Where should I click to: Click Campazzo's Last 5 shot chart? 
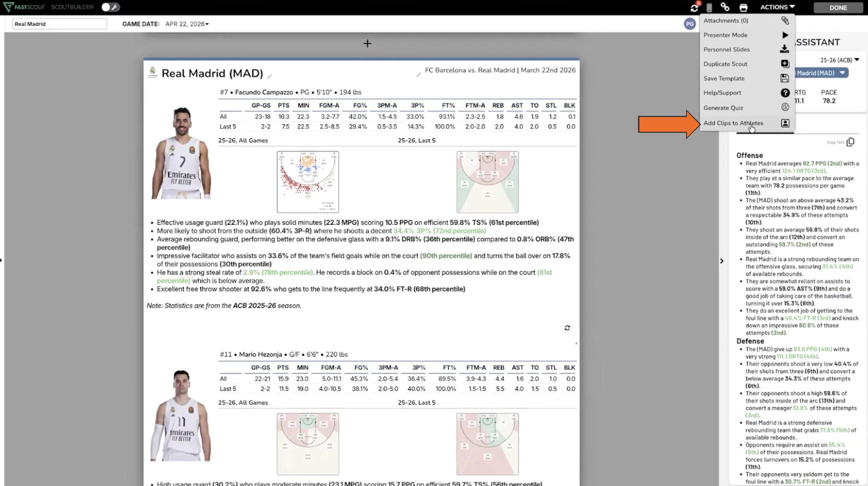pos(487,182)
